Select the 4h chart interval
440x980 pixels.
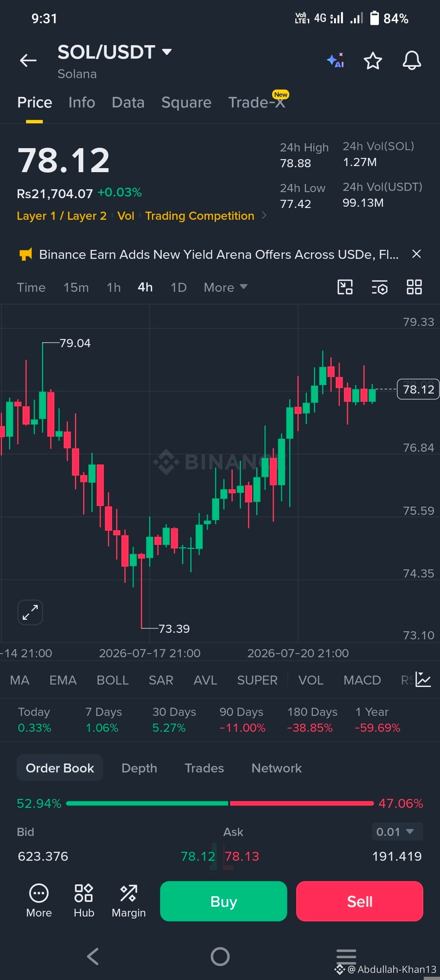(x=145, y=287)
